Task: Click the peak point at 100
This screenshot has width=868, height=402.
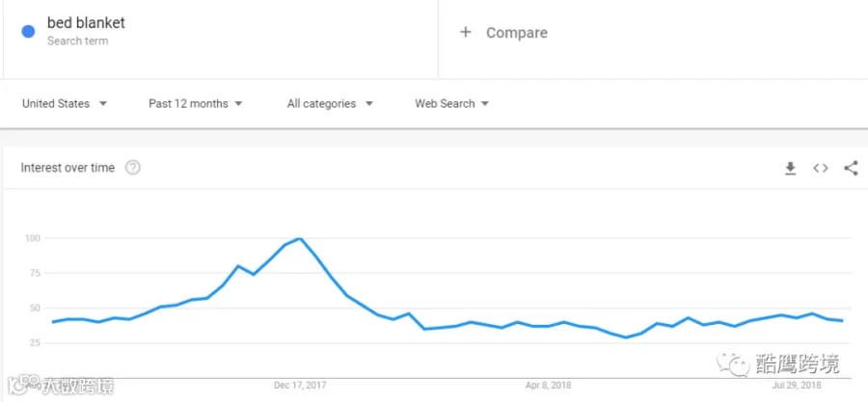Action: [x=300, y=238]
